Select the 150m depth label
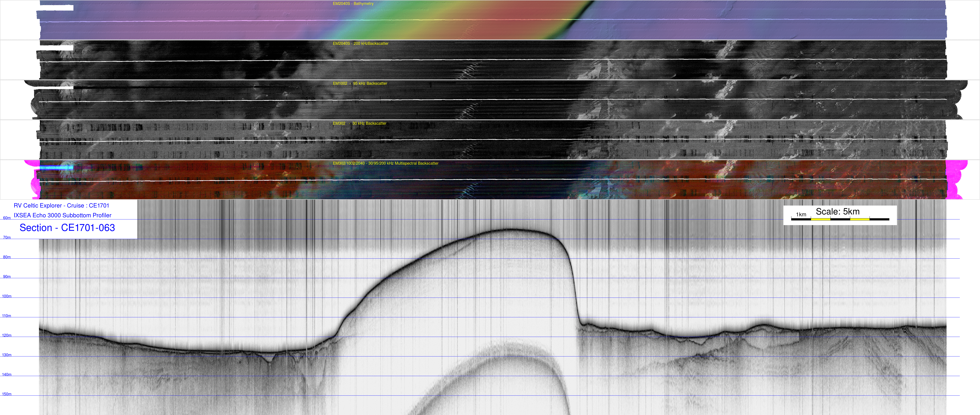Screen dimensions: 980x415 pyautogui.click(x=7, y=394)
